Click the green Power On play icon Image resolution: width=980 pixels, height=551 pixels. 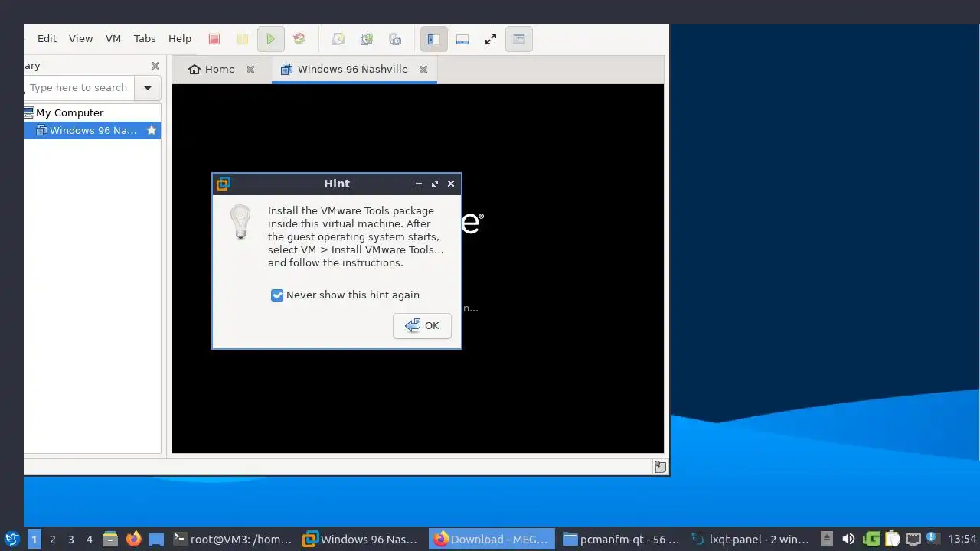(x=270, y=39)
